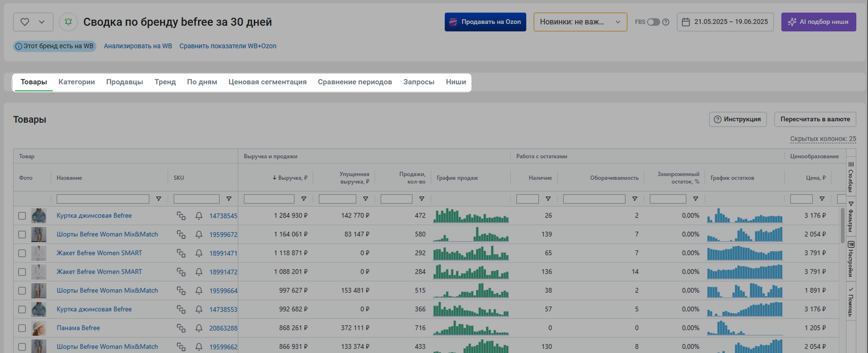Click copy icon for SKU 14738545

pyautogui.click(x=181, y=216)
